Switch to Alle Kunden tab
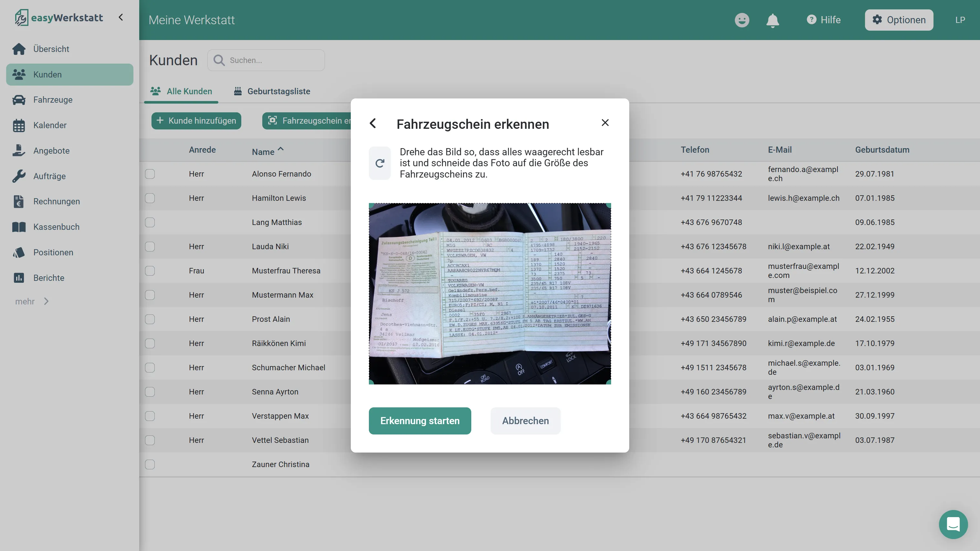 point(181,91)
